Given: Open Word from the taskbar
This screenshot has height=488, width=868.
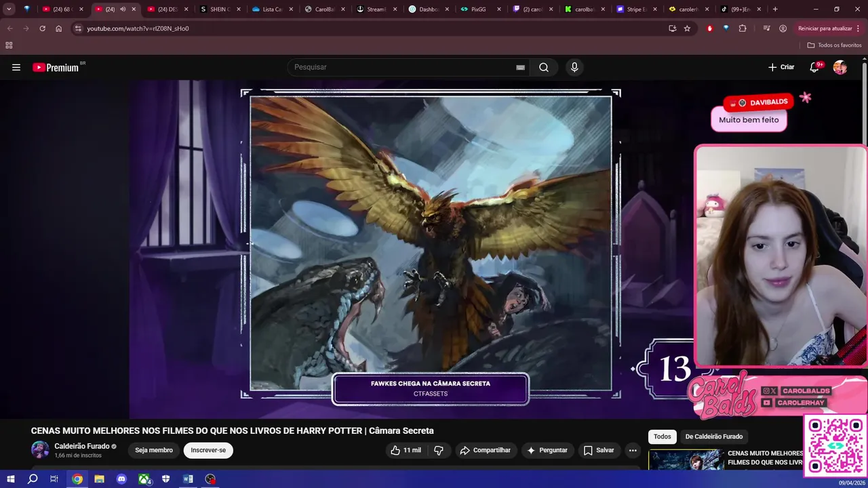Looking at the screenshot, I should pyautogui.click(x=188, y=479).
